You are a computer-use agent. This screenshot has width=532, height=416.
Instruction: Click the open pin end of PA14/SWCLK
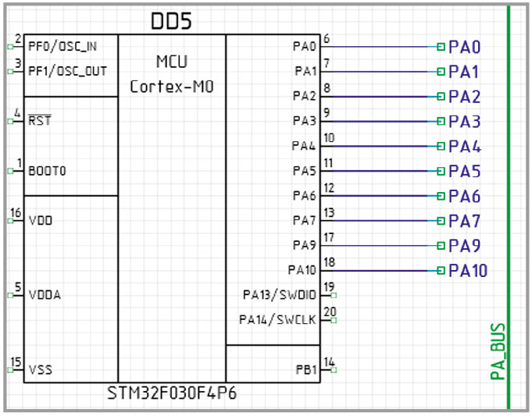[334, 320]
